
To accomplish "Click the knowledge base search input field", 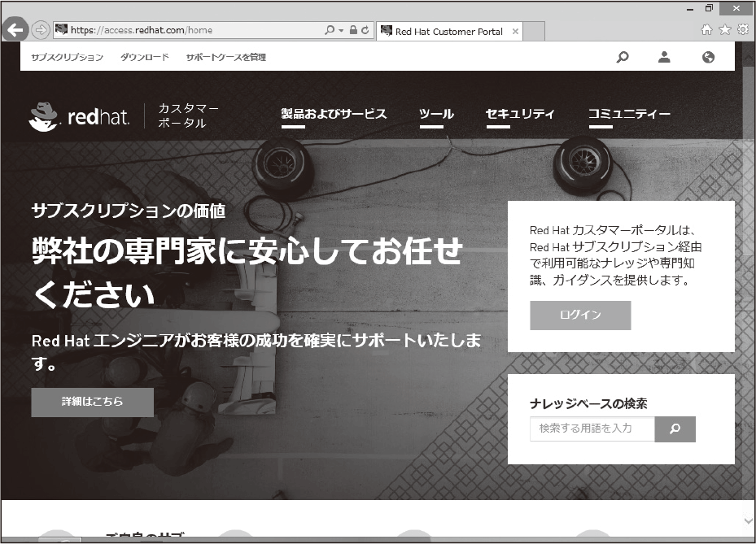I will [x=592, y=429].
